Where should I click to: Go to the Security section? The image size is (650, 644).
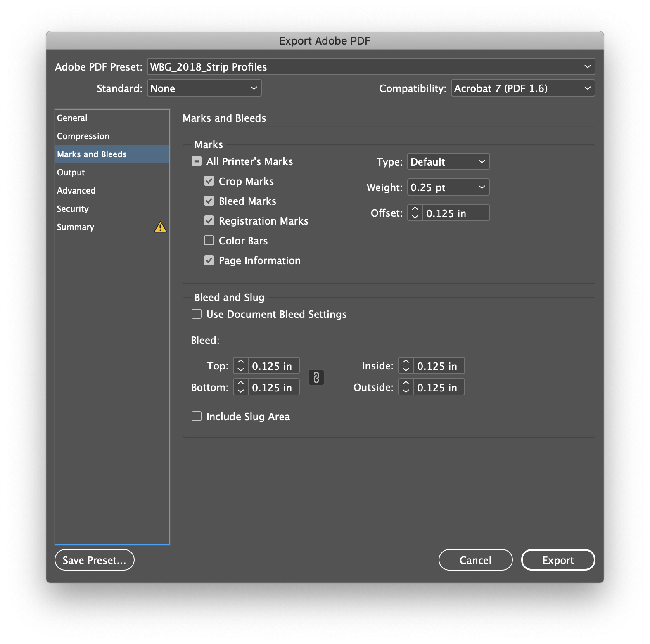coord(112,209)
